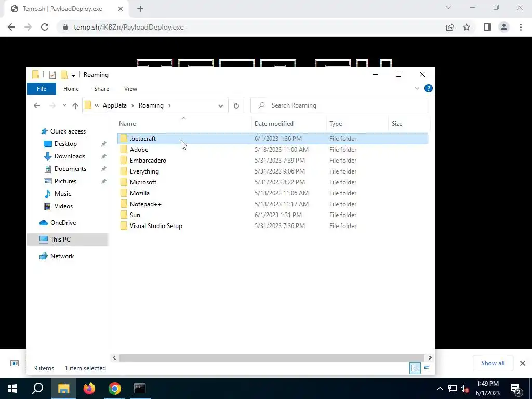The height and width of the screenshot is (399, 532).
Task: Click the taskbar clock showing 1:49 PM
Action: [x=487, y=389]
